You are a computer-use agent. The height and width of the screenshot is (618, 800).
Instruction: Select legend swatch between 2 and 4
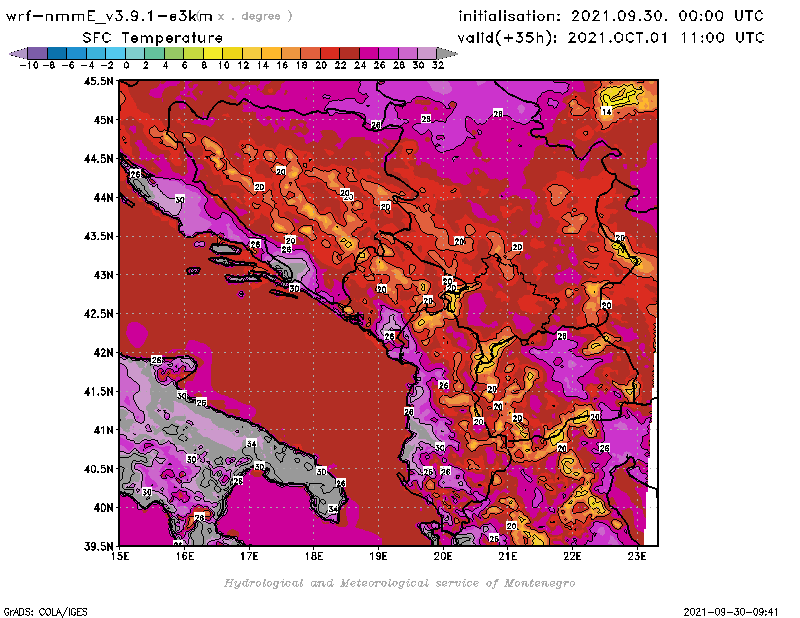(x=155, y=54)
